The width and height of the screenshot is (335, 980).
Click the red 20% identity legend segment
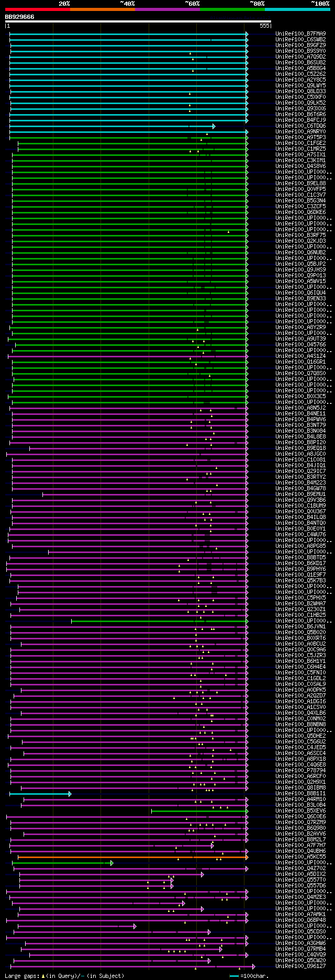pyautogui.click(x=37, y=9)
